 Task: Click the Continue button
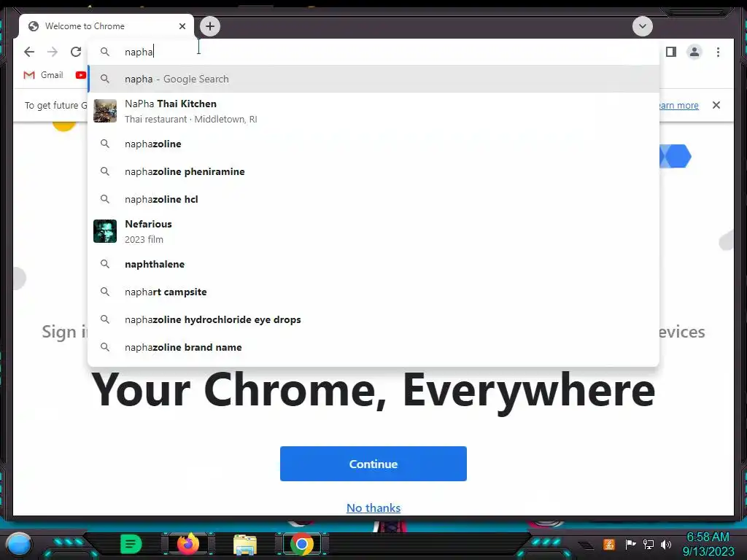click(x=373, y=464)
